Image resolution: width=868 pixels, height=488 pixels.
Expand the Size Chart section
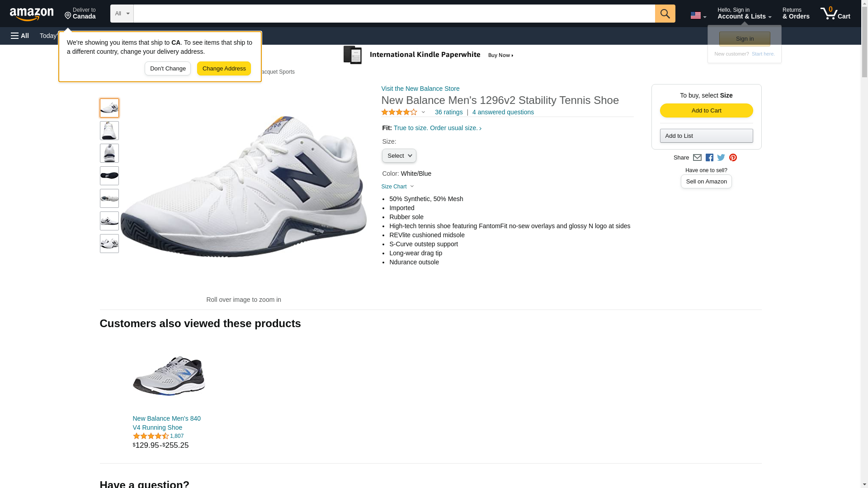coord(397,187)
